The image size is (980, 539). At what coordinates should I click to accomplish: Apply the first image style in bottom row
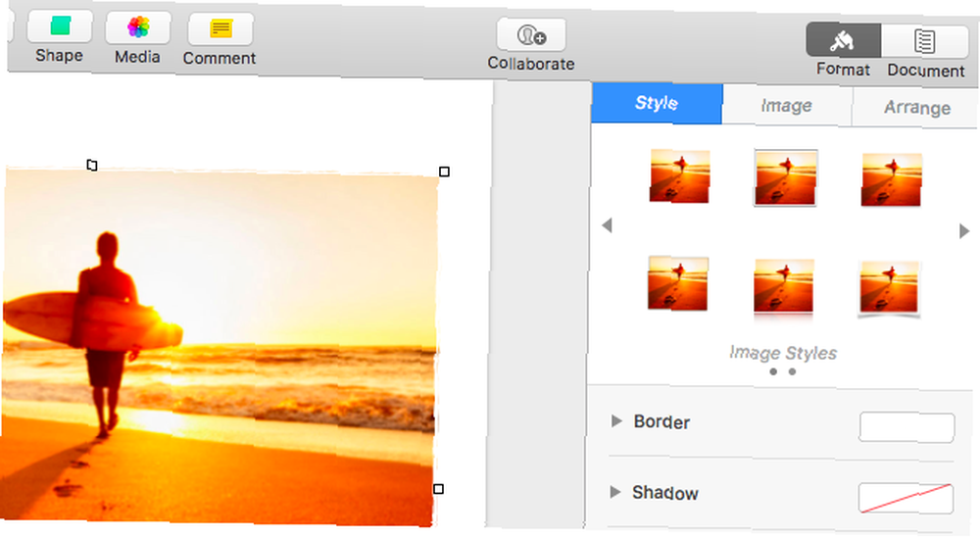pyautogui.click(x=678, y=283)
